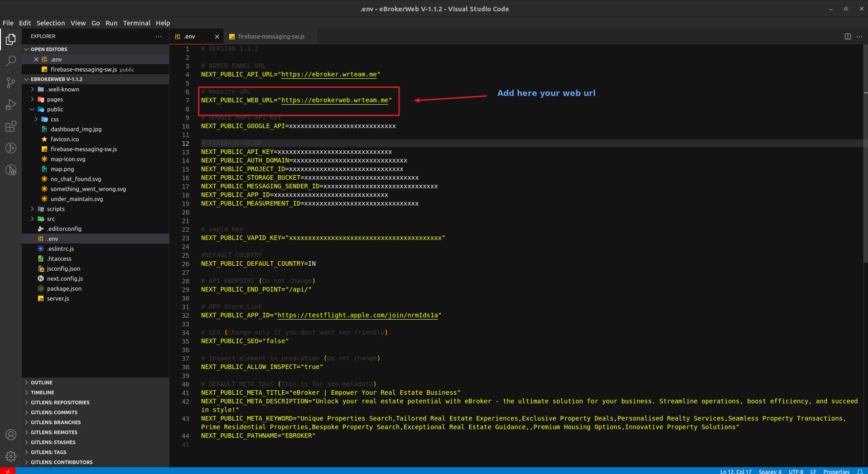The height and width of the screenshot is (474, 868).
Task: Open the View menu
Action: click(78, 23)
